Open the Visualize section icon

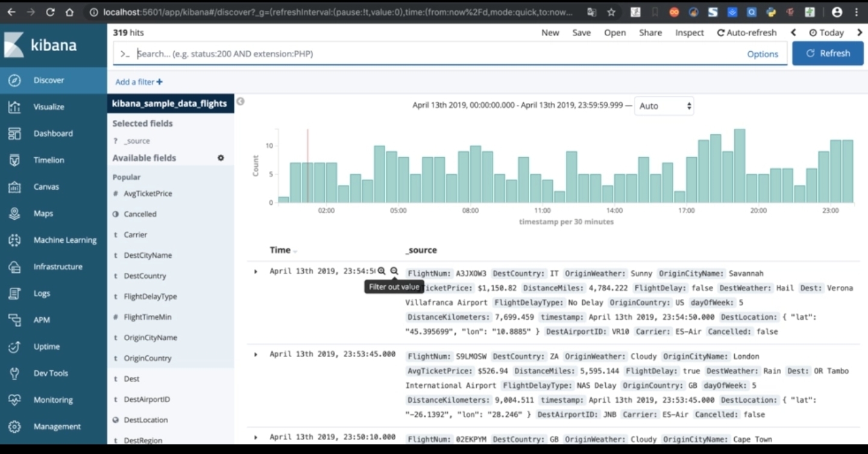14,107
